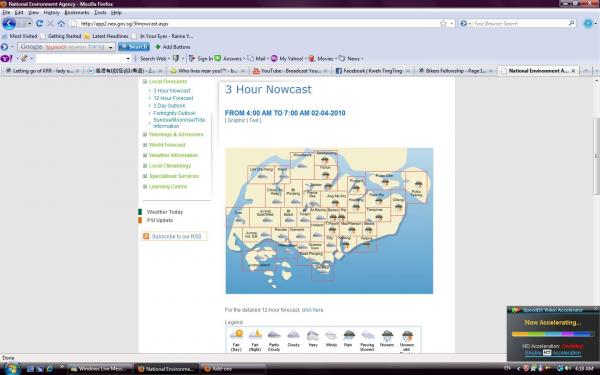The width and height of the screenshot is (600, 375).
Task: Open the search engine selector dropdown
Action: [470, 24]
